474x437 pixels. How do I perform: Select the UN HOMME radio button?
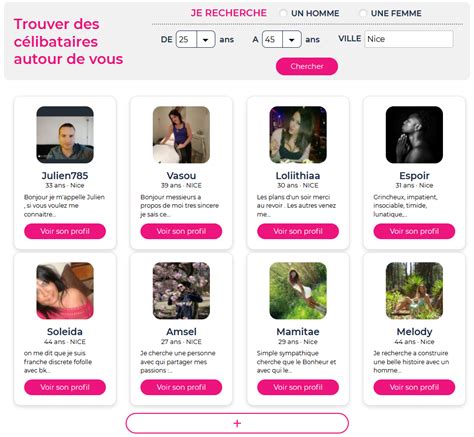(x=283, y=13)
